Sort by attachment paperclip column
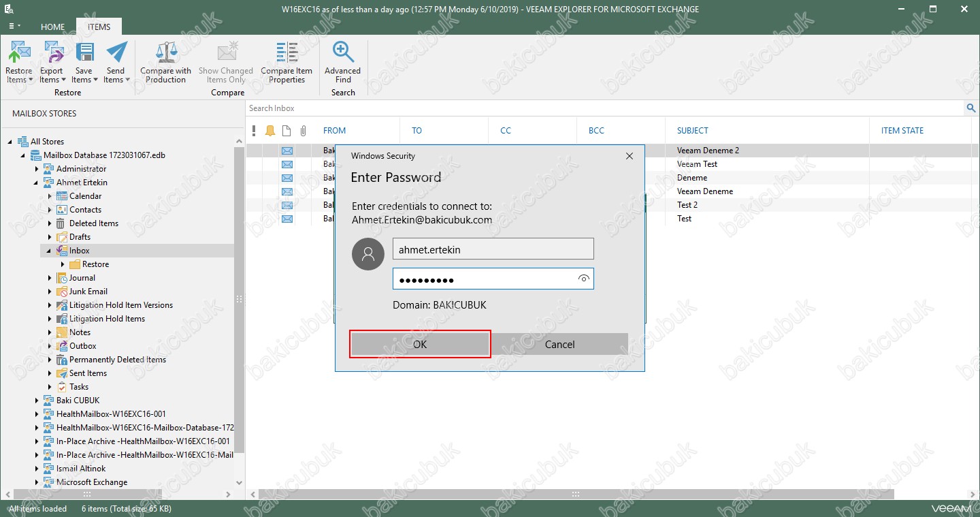 click(x=304, y=131)
